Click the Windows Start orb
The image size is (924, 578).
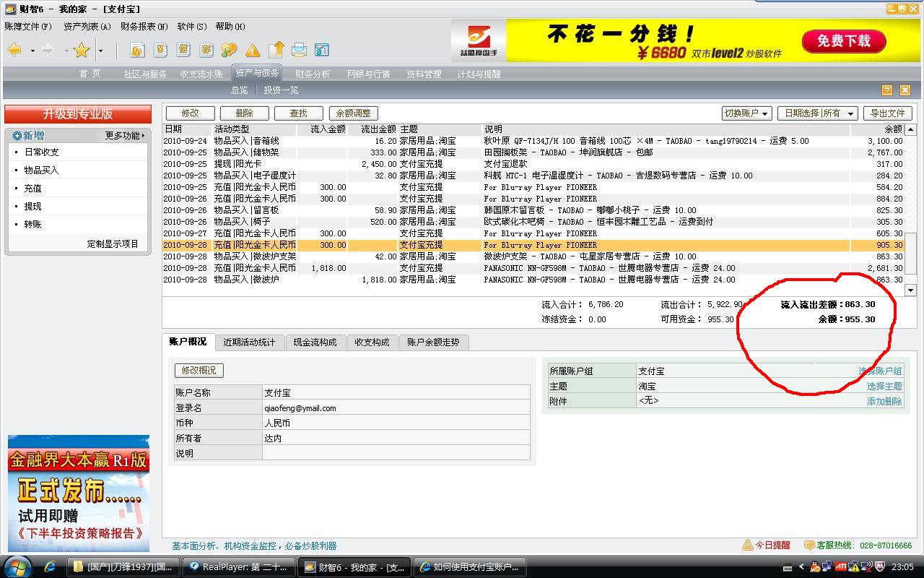point(17,566)
